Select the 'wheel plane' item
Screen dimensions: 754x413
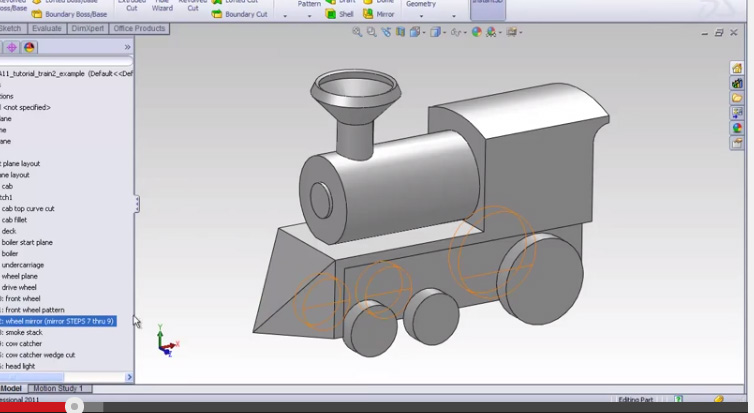tap(19, 276)
